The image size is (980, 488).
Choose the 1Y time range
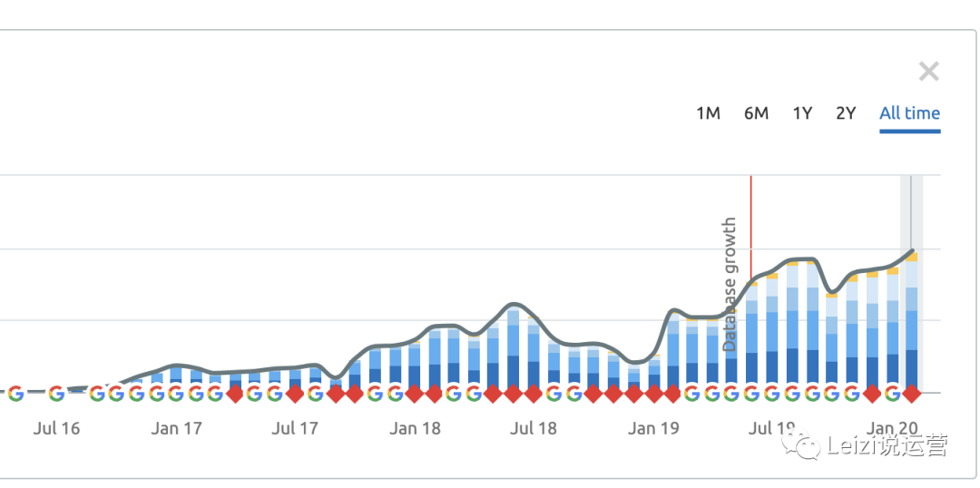[802, 113]
